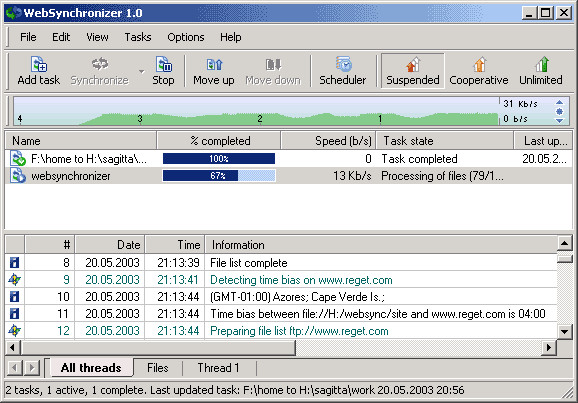Image resolution: width=578 pixels, height=403 pixels.
Task: Select the completed F:\home task icon
Action: 18,159
